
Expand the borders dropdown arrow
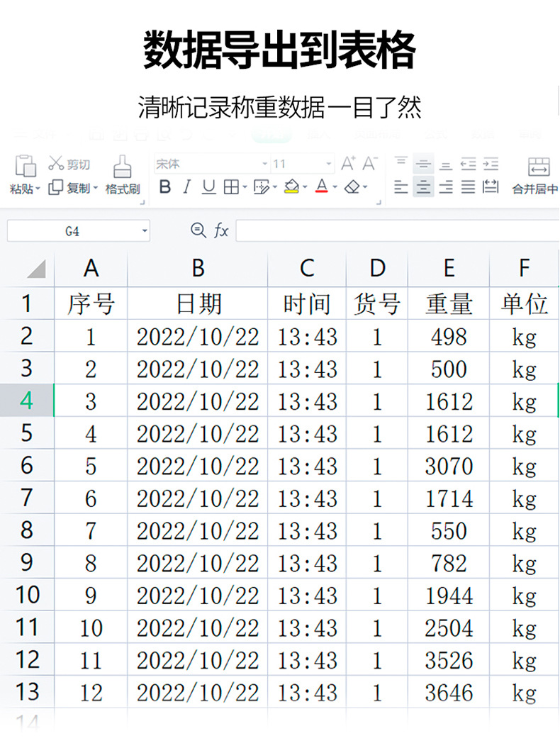(x=245, y=187)
